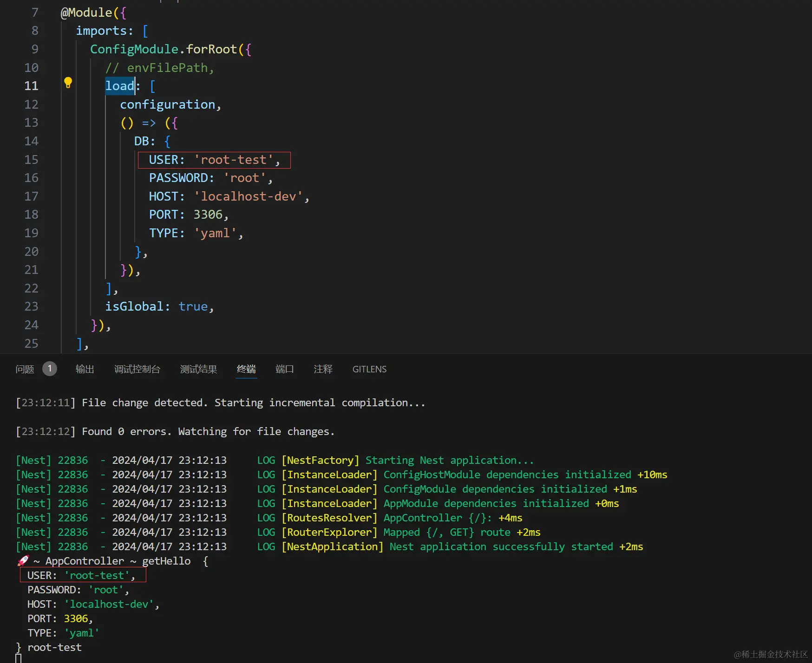Click the HOST: 'localhost-dev' line in the terminal
This screenshot has height=663, width=812.
(x=93, y=604)
